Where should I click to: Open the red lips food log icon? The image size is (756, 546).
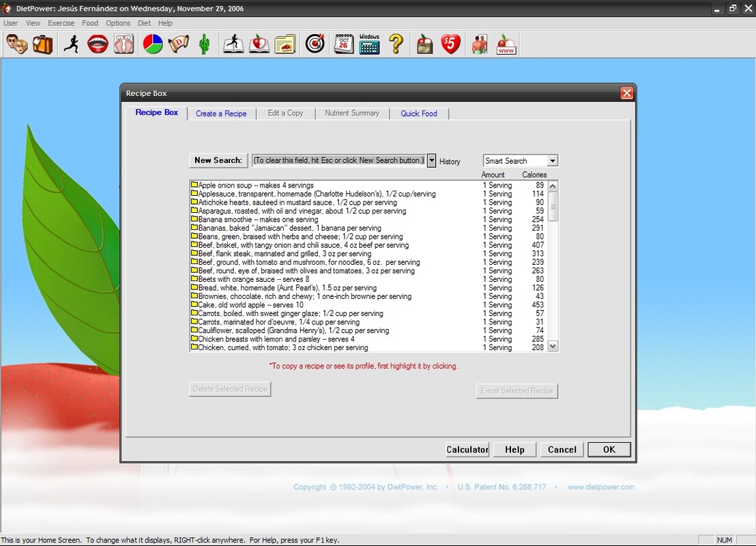click(x=98, y=44)
